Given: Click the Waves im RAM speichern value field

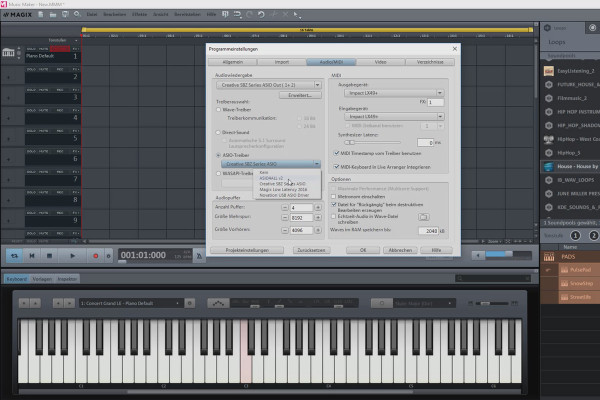Looking at the screenshot, I should click(428, 231).
